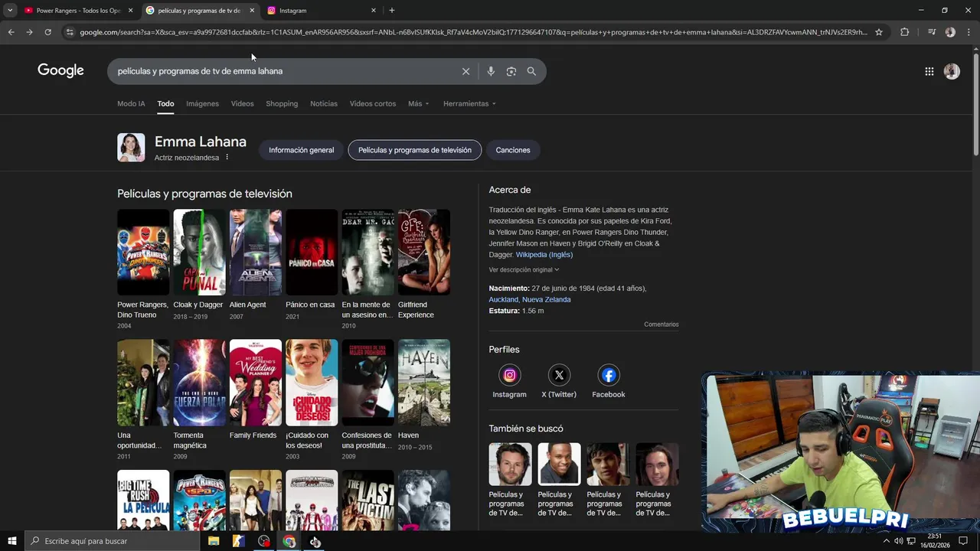This screenshot has height=551, width=980.
Task: Reload the current page
Action: (x=47, y=32)
